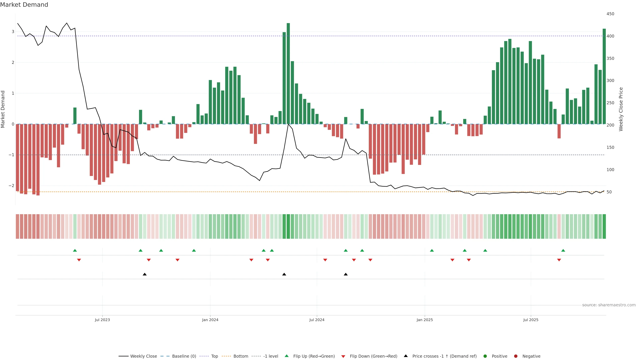The width and height of the screenshot is (644, 362).
Task: Click the black price-cross marker nearest Jul 2024
Action: pos(346,274)
